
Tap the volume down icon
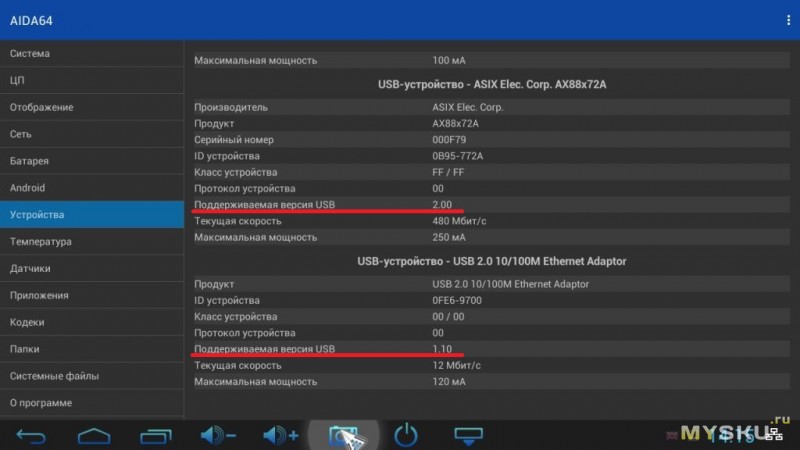218,436
